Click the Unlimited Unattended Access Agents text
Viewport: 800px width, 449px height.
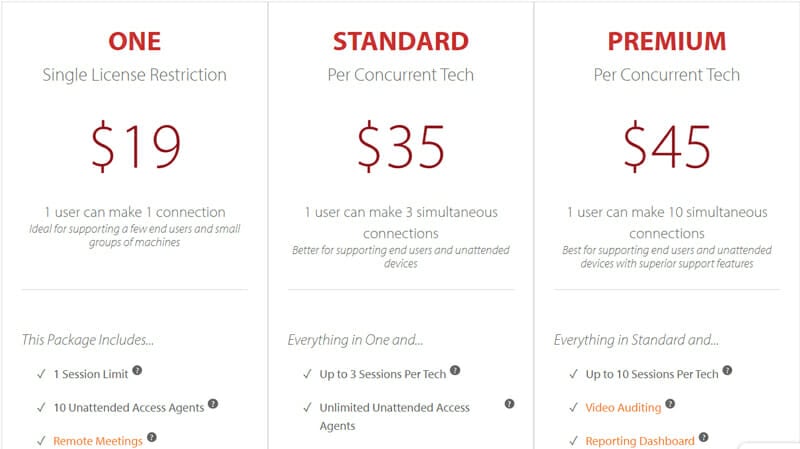coord(394,416)
